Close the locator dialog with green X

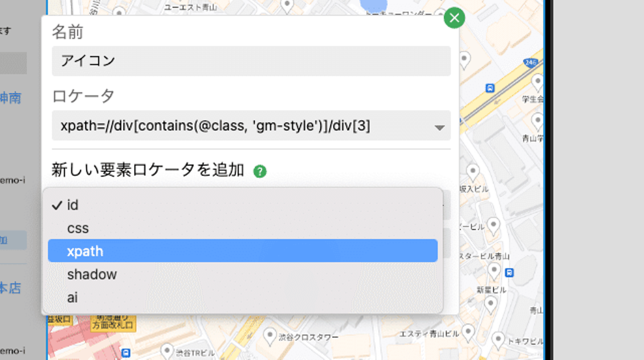454,18
